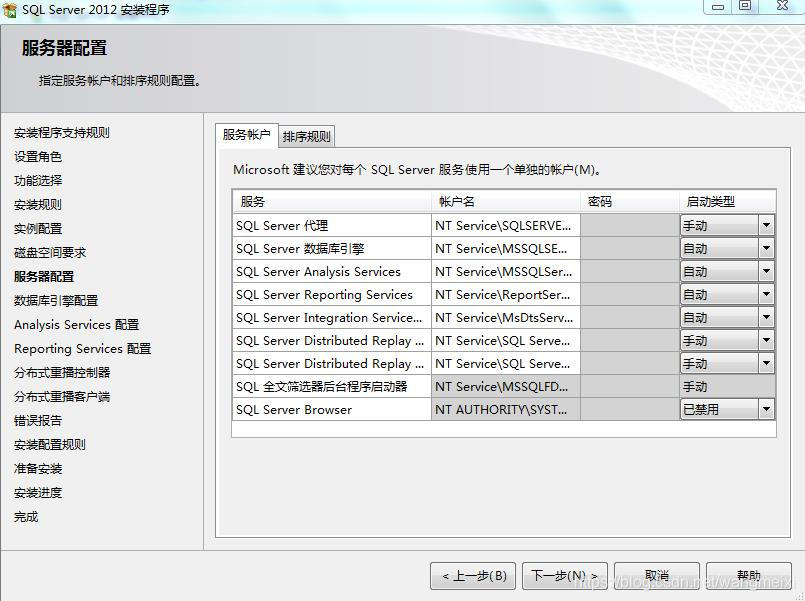Click account name NT AUTHORITY\SYST... cell
Viewport: 805px width, 601px height.
(506, 410)
